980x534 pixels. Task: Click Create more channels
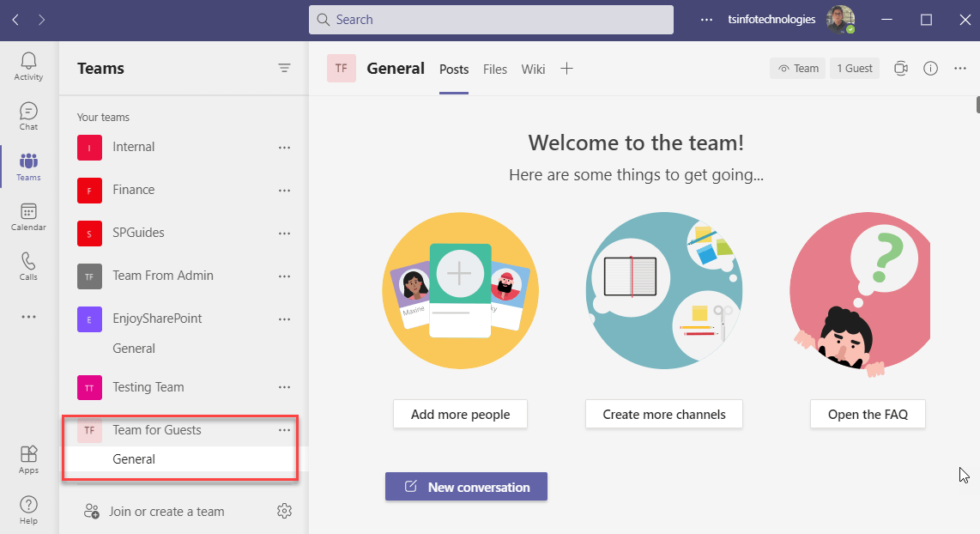(663, 414)
